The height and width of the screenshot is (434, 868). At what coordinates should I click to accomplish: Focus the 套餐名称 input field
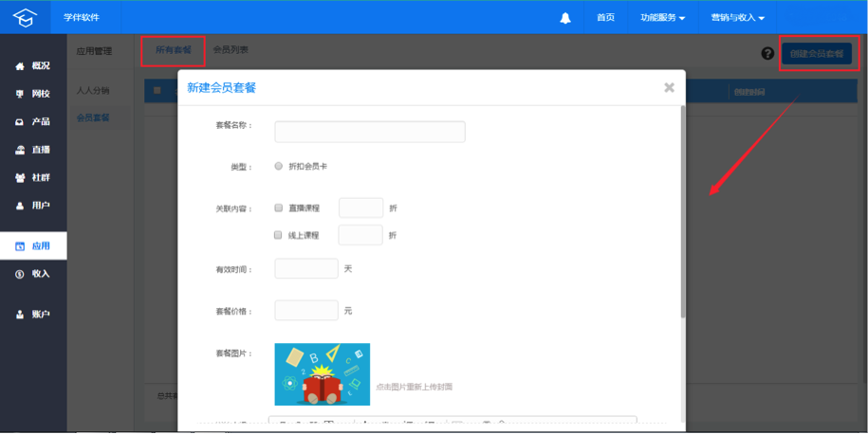click(x=370, y=132)
